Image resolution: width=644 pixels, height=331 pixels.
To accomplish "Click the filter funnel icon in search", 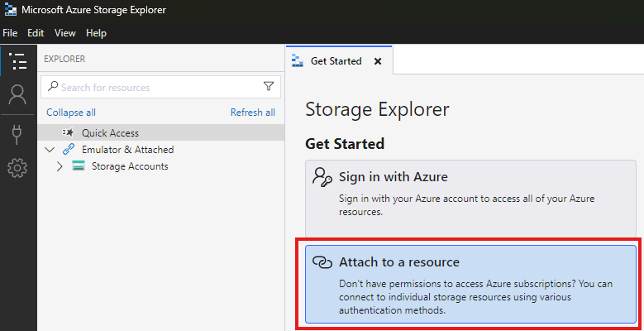I will pyautogui.click(x=268, y=87).
